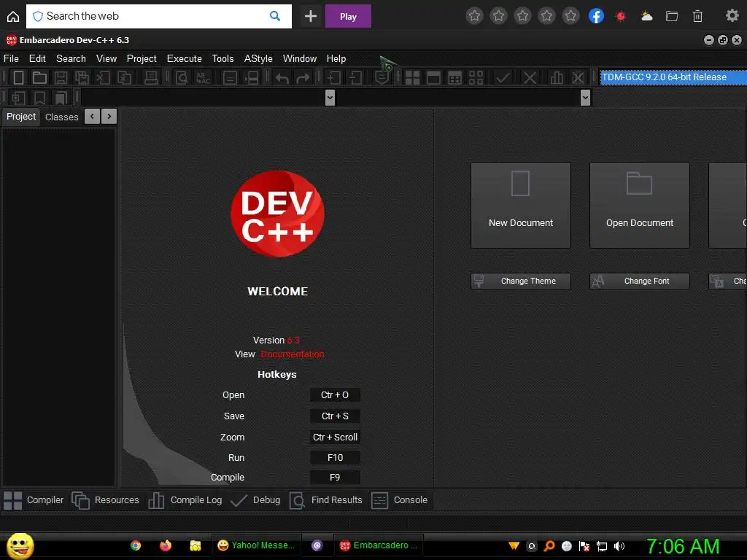
Task: Open the weather icon in top bar
Action: [x=646, y=16]
